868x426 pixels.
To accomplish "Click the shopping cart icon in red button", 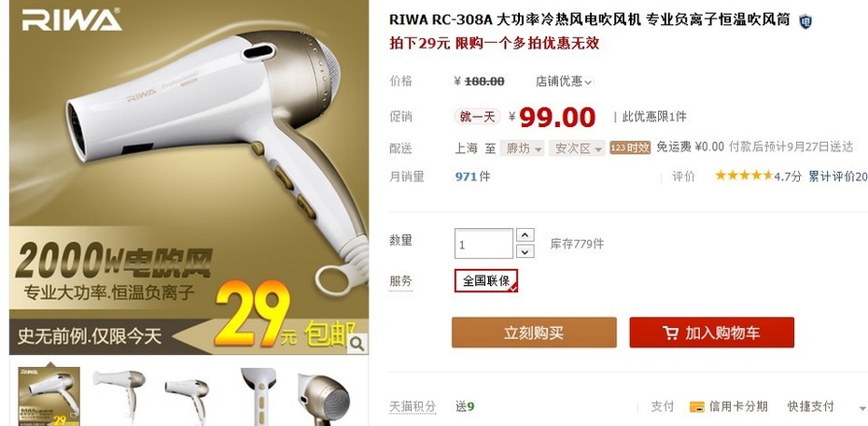I will point(670,333).
